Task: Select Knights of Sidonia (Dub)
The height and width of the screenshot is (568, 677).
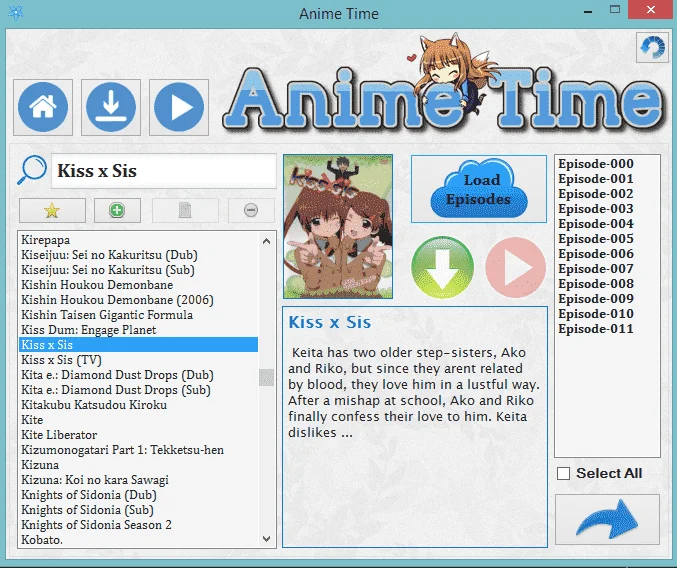Action: coord(138,495)
